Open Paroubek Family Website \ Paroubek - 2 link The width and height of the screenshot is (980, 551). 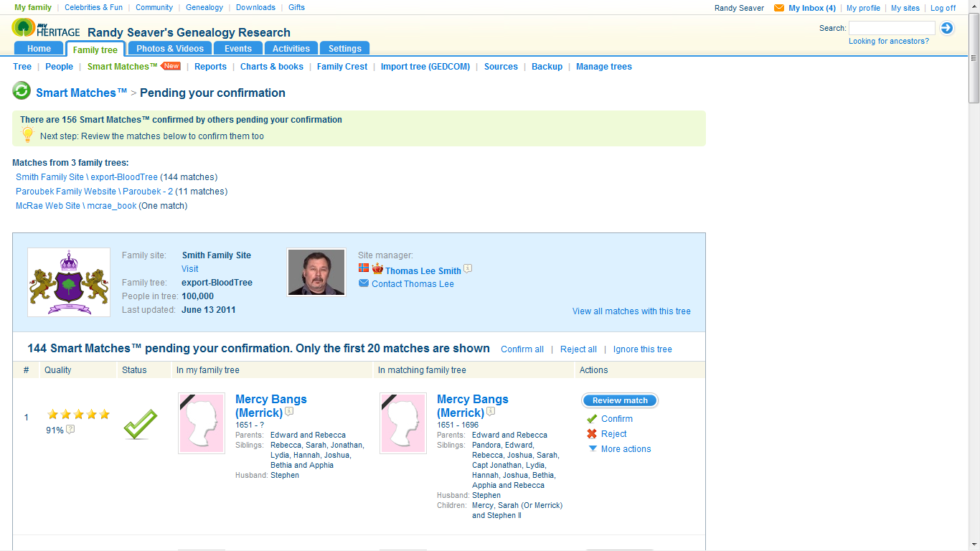[x=95, y=192]
